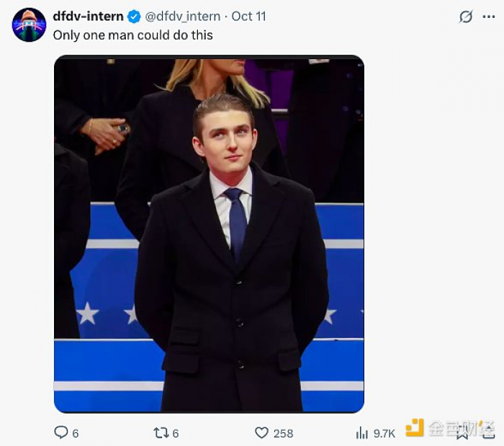Click the reply count number 6
The image size is (504, 446).
click(76, 433)
